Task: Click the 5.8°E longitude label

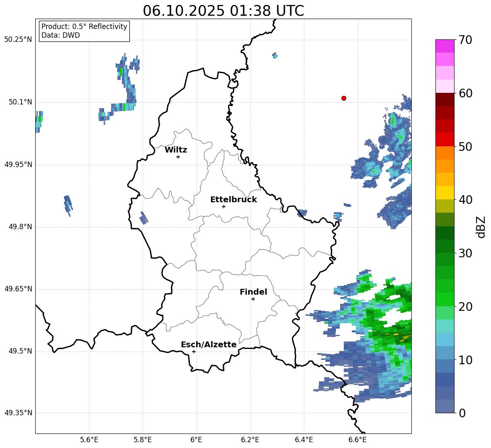Action: tap(143, 440)
